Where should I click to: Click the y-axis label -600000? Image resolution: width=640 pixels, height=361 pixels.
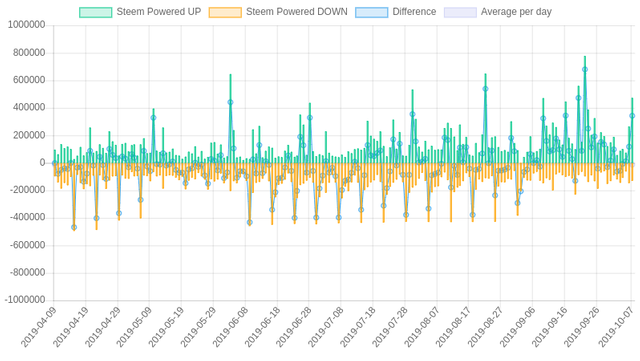[x=27, y=245]
